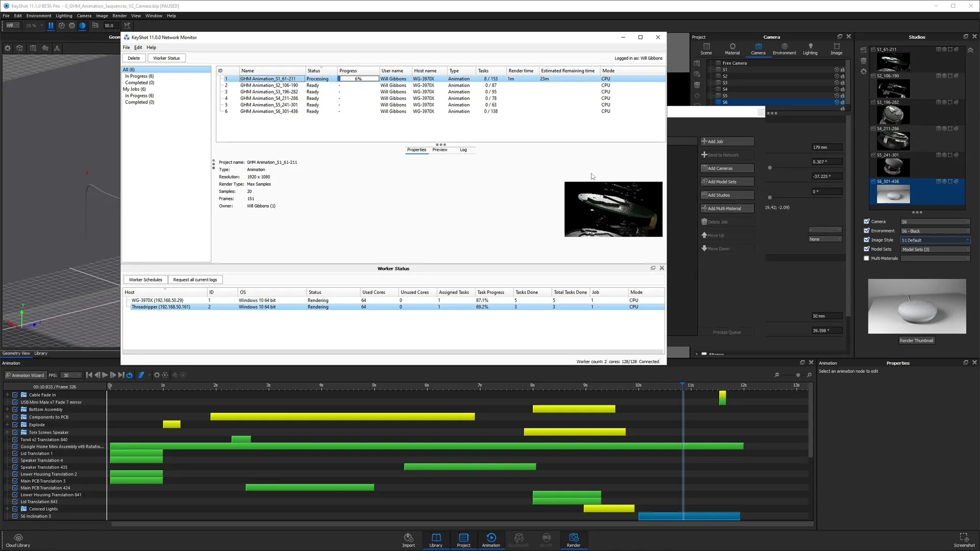Toggle CPU usage icon in toolbar
The image size is (980, 551).
[x=72, y=26]
